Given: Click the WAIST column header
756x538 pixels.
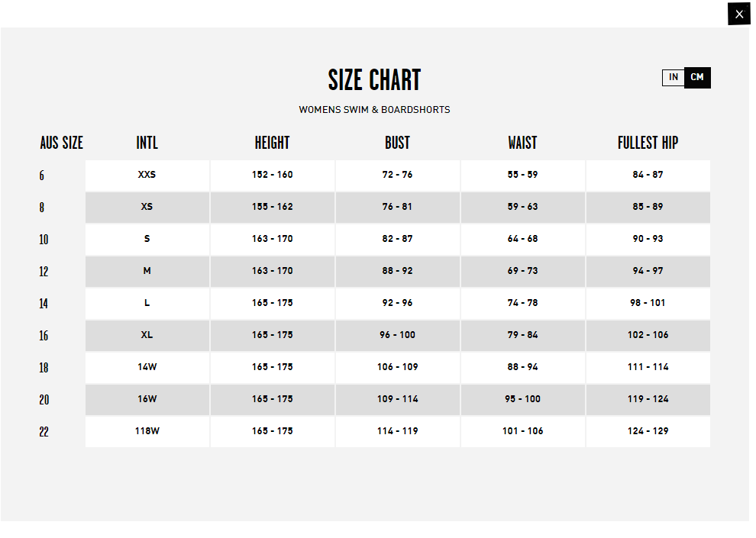Looking at the screenshot, I should (x=522, y=143).
